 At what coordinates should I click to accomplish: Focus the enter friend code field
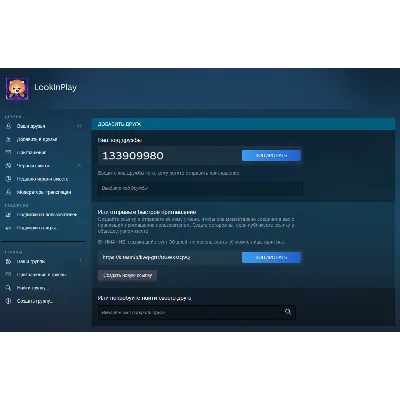(x=200, y=188)
